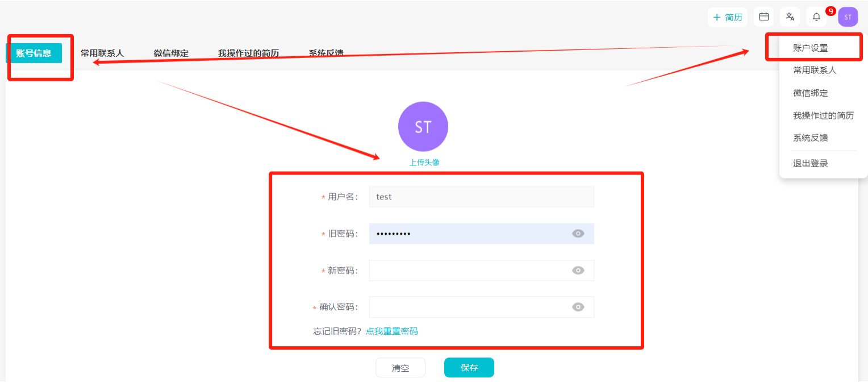Choose 我操作过的简历 from the dropdown menu
Screen dimensions: 868x382
pos(823,115)
